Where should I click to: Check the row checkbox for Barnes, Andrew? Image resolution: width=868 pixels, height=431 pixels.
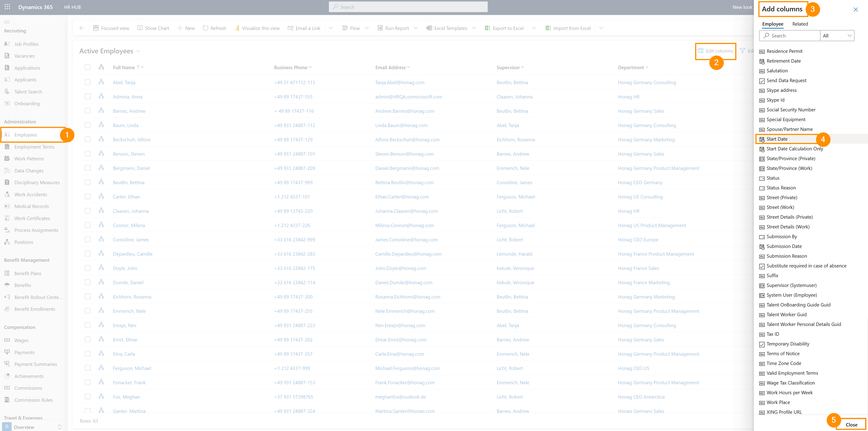click(x=88, y=111)
